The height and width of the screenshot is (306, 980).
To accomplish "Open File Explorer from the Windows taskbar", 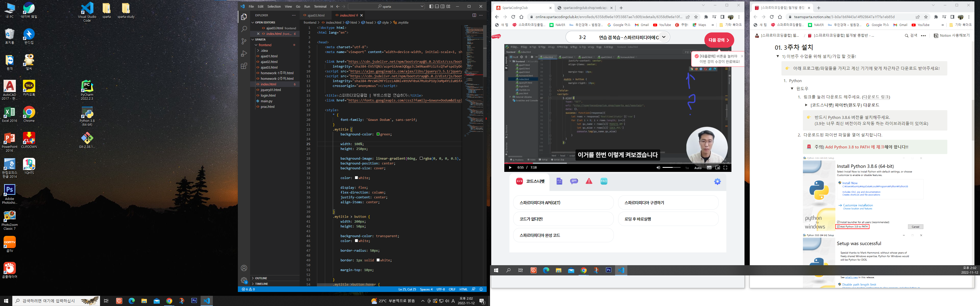I will (x=144, y=301).
